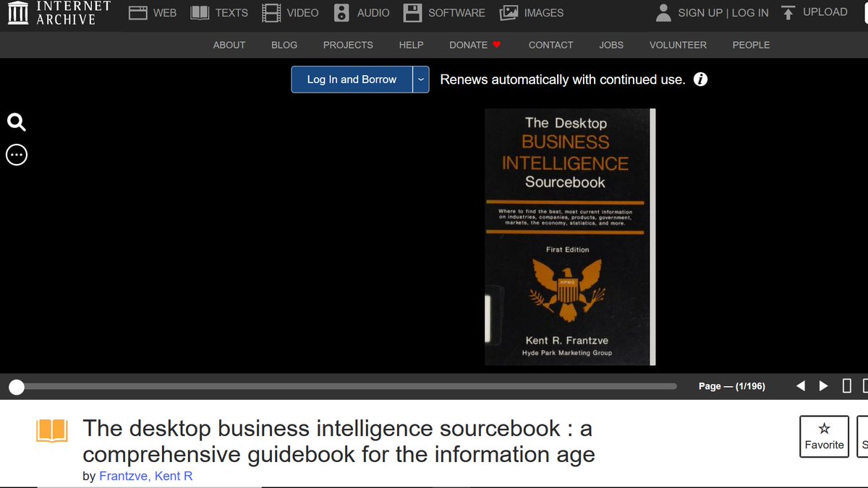The width and height of the screenshot is (868, 488).
Task: Open the Internet Archive home logo
Action: [x=59, y=12]
